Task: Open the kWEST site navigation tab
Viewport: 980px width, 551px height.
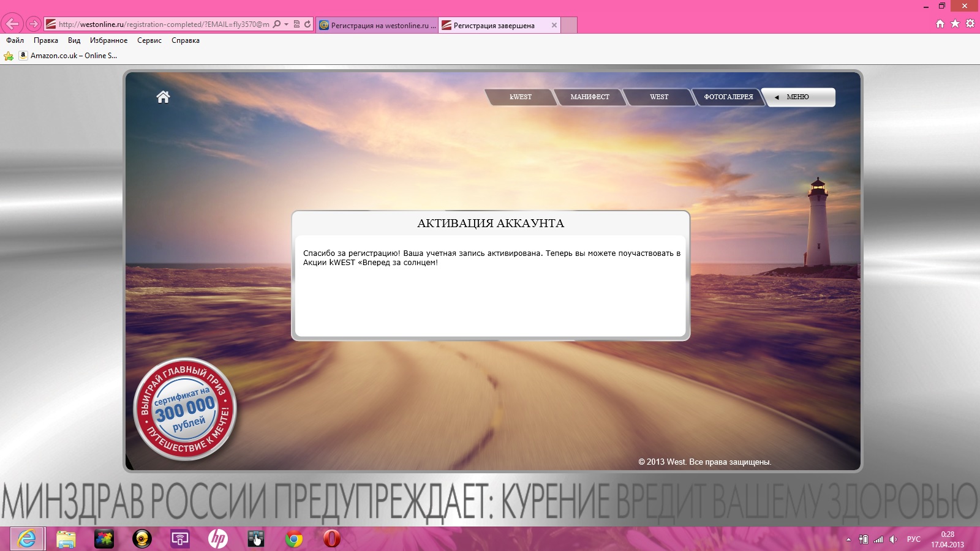Action: tap(521, 97)
